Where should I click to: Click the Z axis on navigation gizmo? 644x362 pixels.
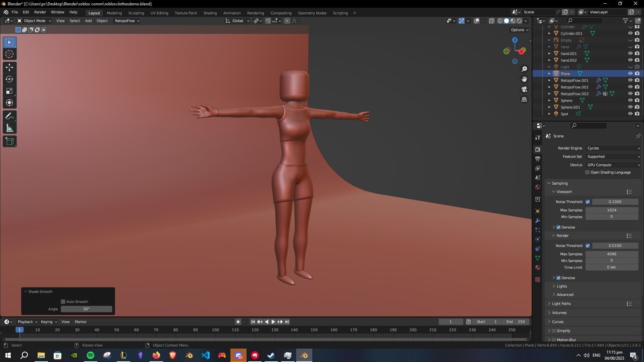point(515,40)
